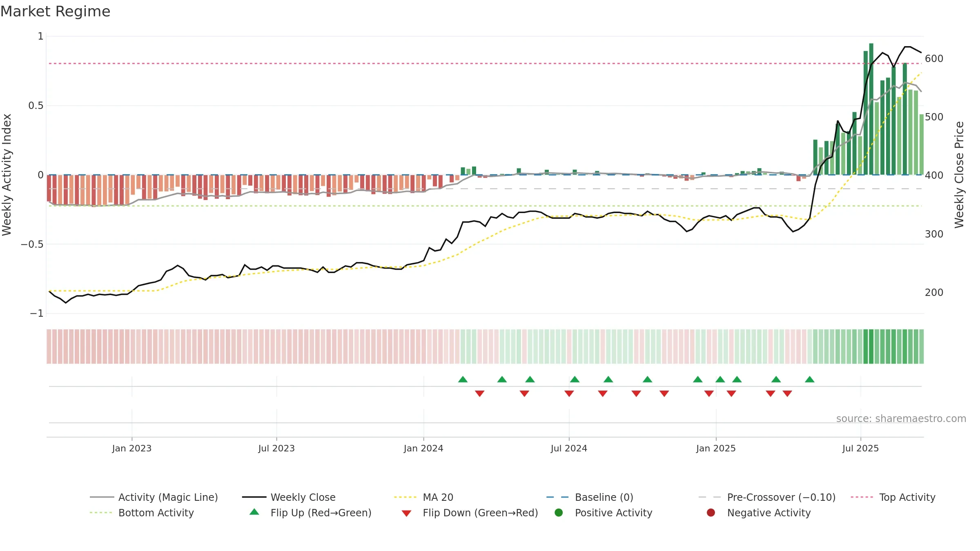This screenshot has width=980, height=551.
Task: Click the 0.5 activity axis tick
Action: [x=36, y=106]
